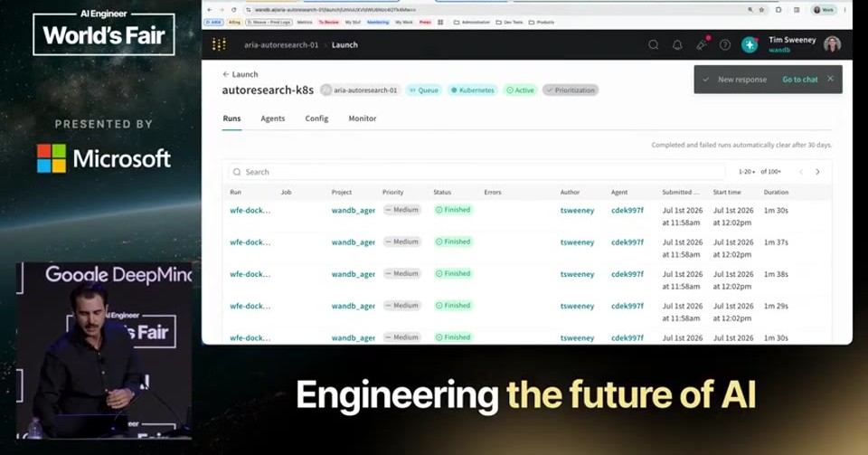The height and width of the screenshot is (455, 868).
Task: Bookmark this page using the star icon
Action: [761, 10]
